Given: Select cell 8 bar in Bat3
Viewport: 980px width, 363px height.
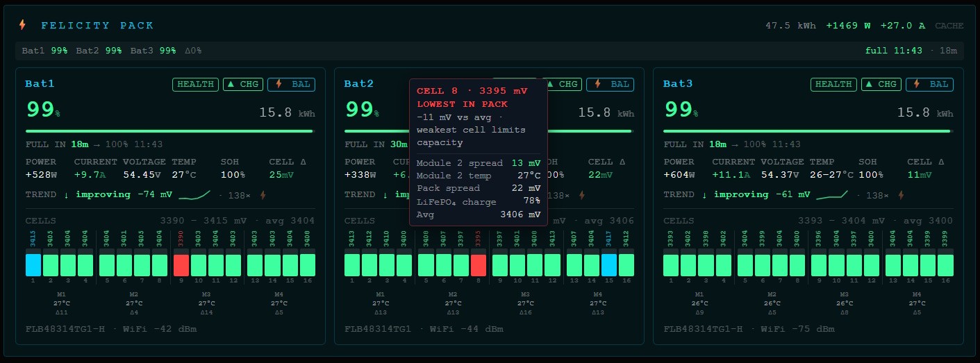Looking at the screenshot, I should click(797, 265).
